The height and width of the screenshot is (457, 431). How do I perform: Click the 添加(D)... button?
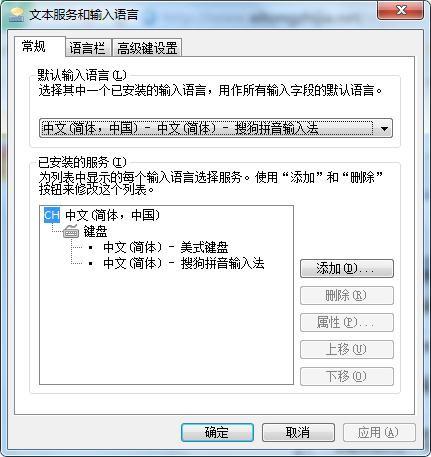coord(347,268)
